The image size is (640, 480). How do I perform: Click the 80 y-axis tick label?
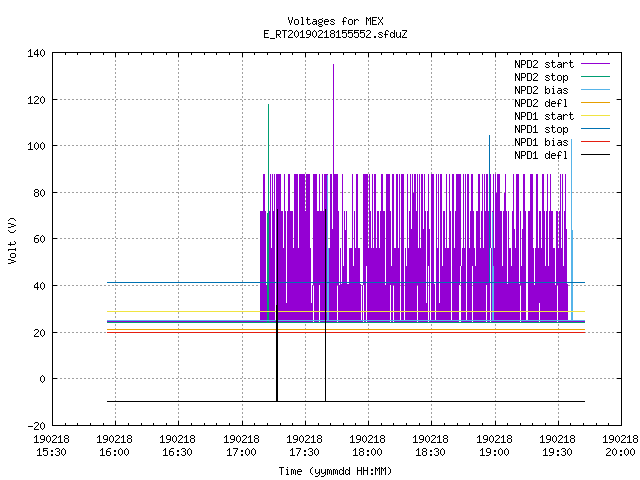(39, 193)
